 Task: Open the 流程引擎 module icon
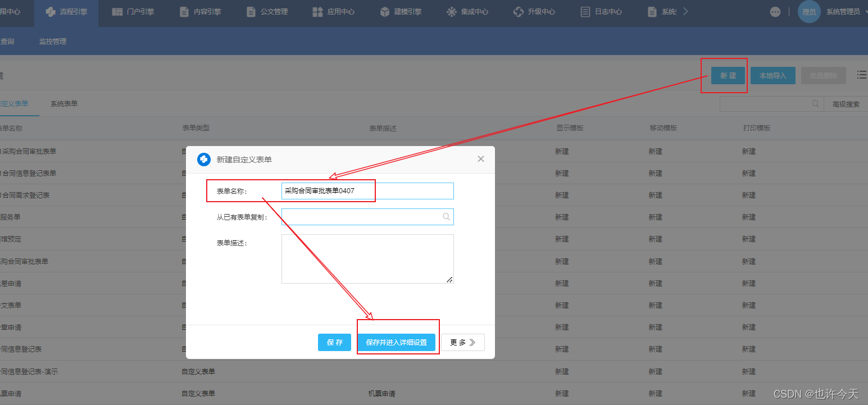[x=51, y=11]
